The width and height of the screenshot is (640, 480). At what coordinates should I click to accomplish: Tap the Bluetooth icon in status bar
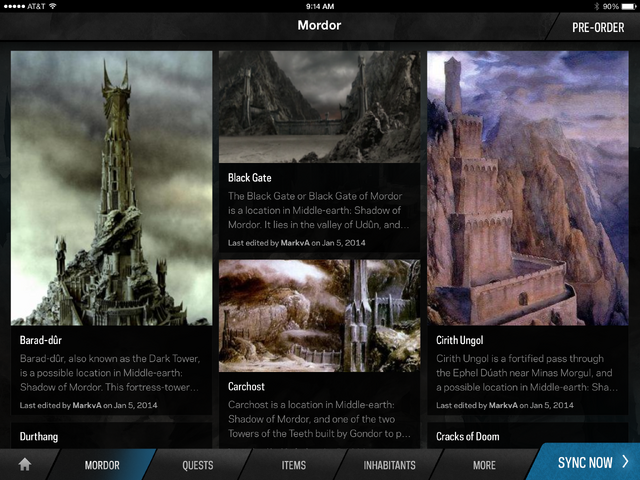(596, 6)
